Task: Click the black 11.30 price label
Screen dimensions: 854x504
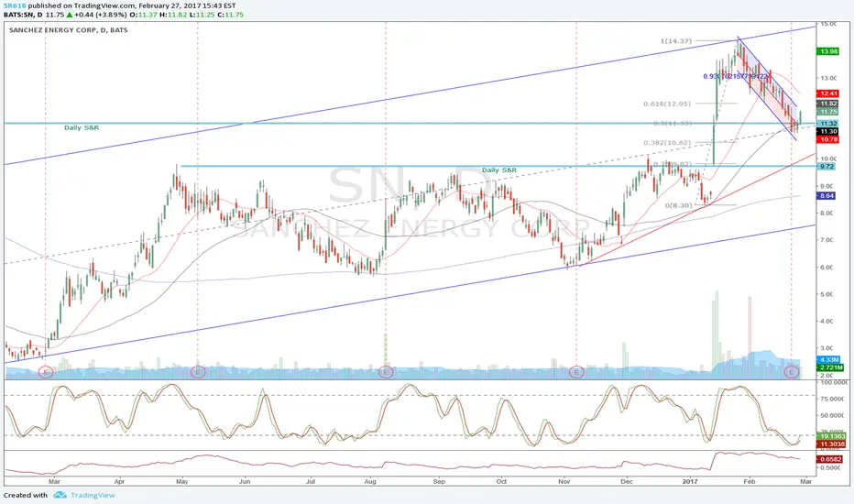Action: pyautogui.click(x=828, y=131)
